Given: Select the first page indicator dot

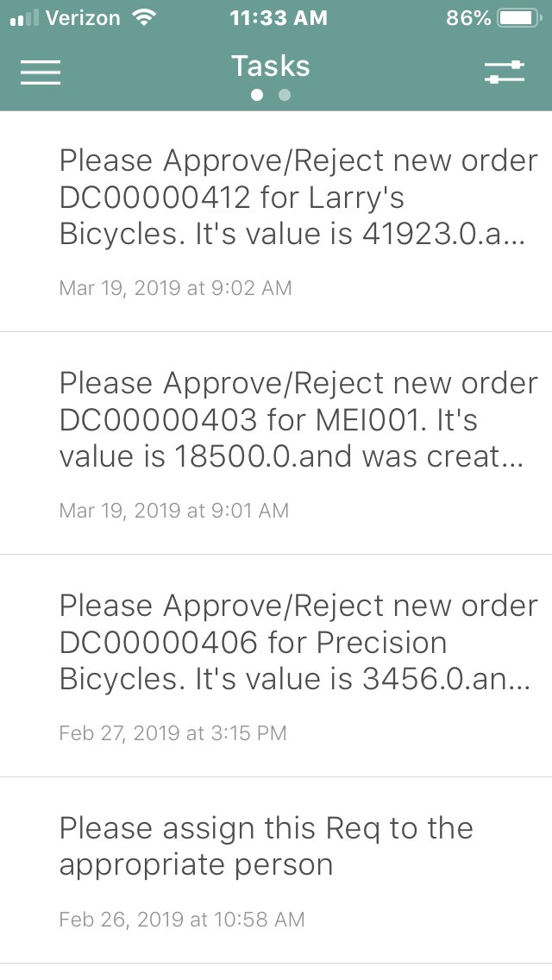Looking at the screenshot, I should tap(257, 95).
